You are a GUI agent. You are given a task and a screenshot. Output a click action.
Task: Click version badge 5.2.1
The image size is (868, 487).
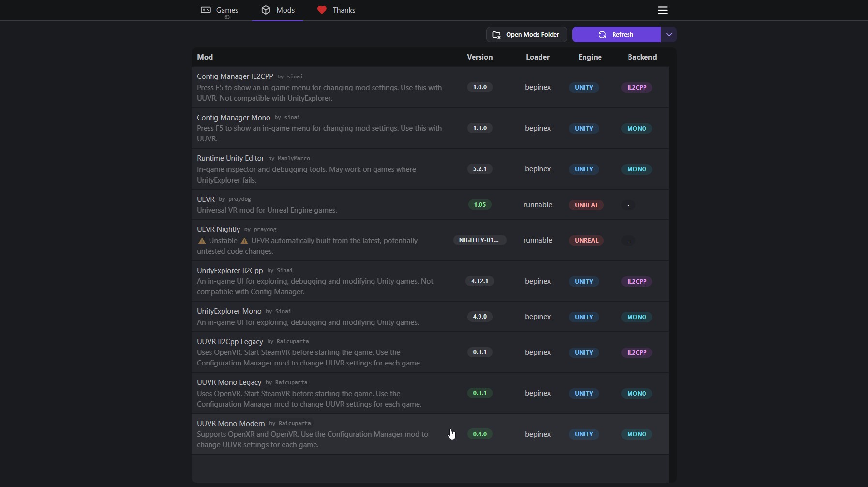tap(480, 169)
